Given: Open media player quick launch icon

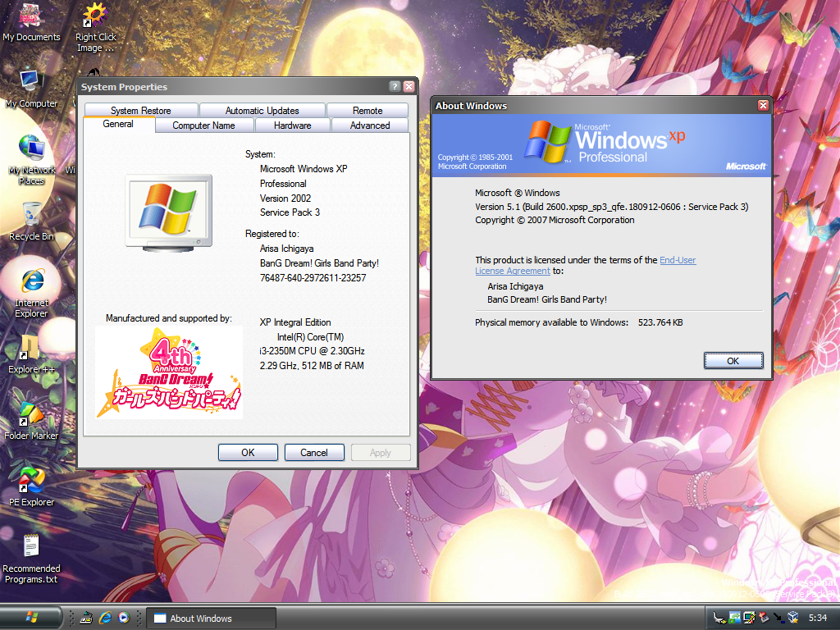Looking at the screenshot, I should 124,618.
